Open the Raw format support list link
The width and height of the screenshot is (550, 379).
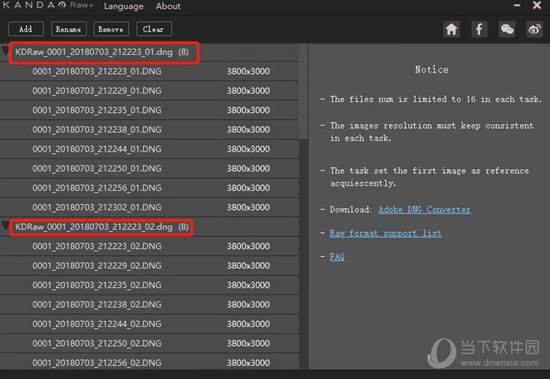[385, 233]
